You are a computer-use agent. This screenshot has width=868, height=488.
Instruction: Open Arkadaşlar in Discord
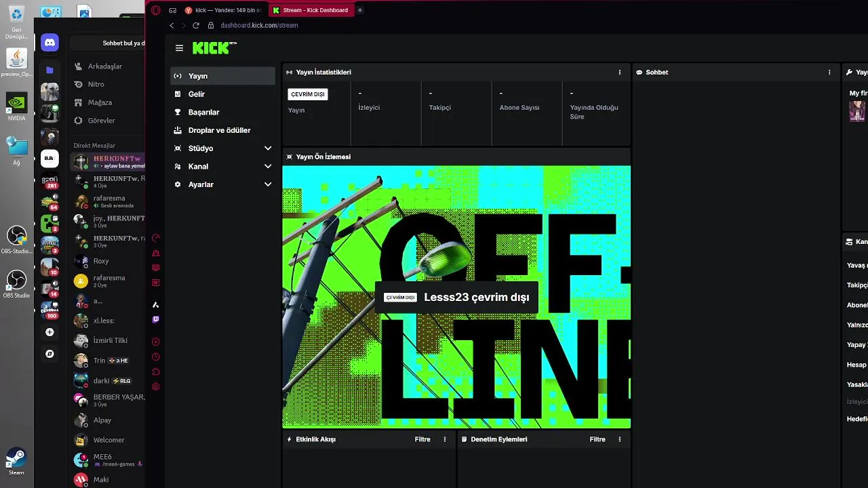[108, 66]
